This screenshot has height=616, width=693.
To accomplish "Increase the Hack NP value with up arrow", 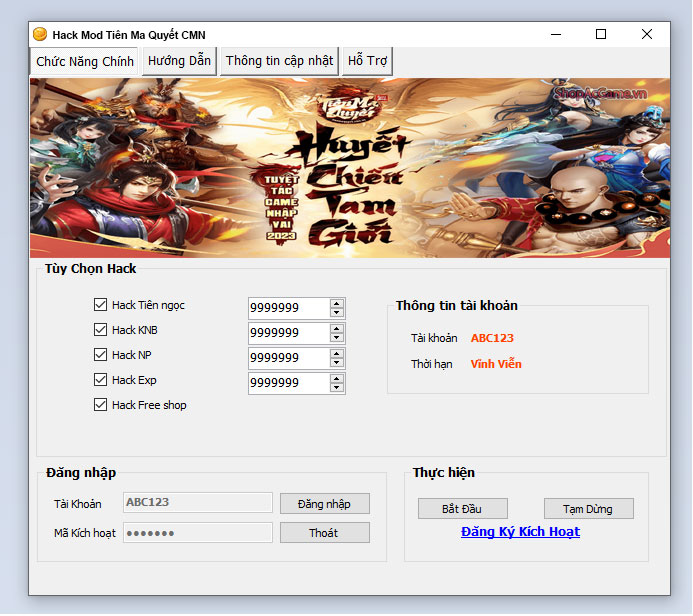I will coord(337,354).
